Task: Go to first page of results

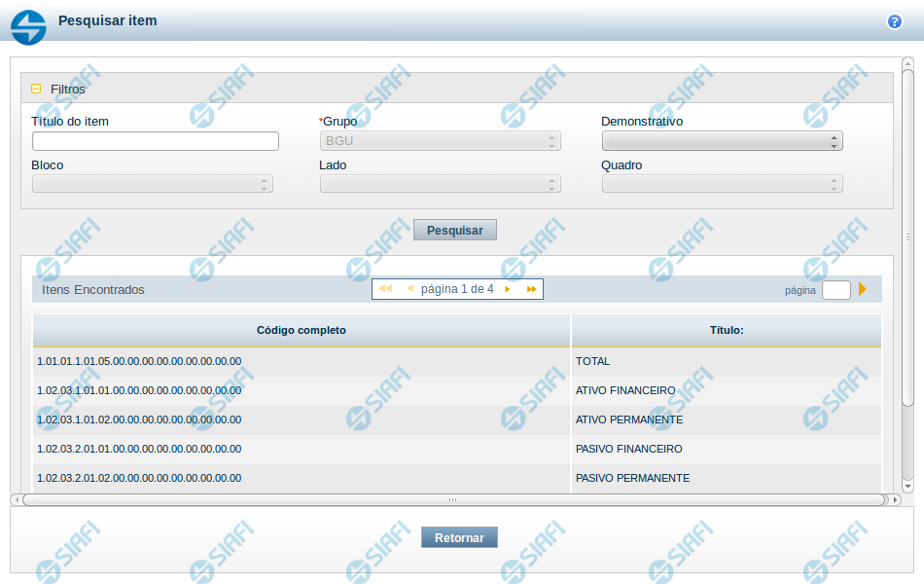Action: tap(385, 289)
